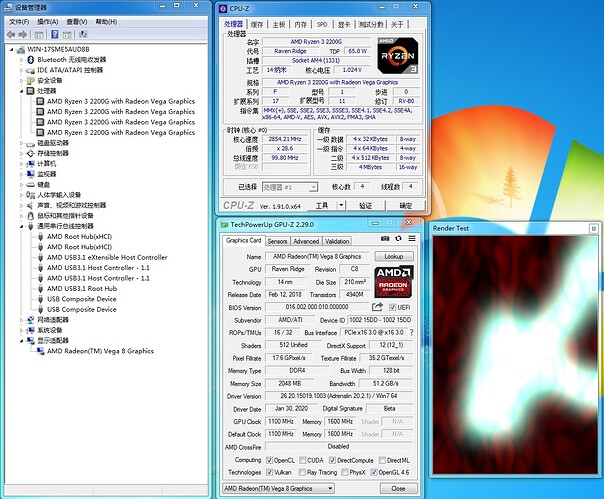This screenshot has height=499, width=604.
Task: Open the View (查看) menu in Device Manager
Action: tap(77, 22)
